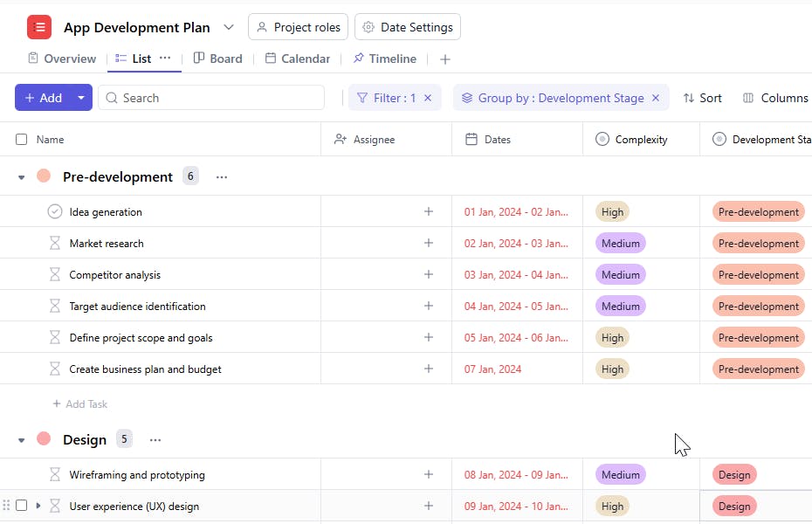812x524 pixels.
Task: Check the User experience (UX) design checkbox
Action: coord(22,506)
